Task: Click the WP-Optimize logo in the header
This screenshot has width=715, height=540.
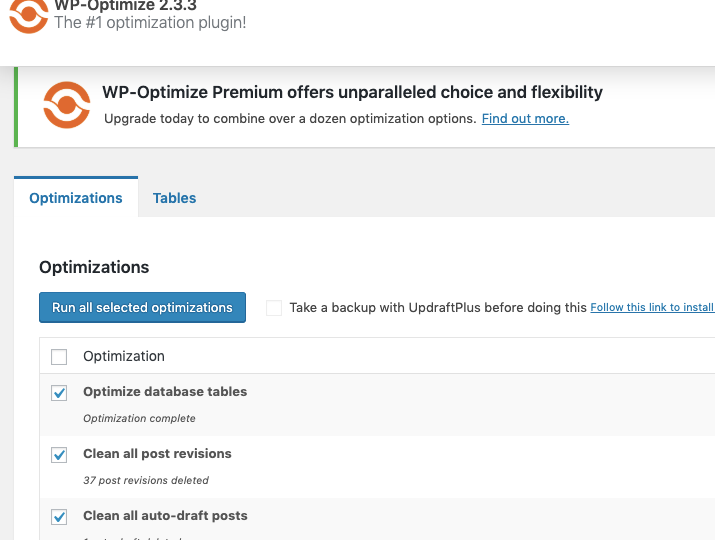Action: point(27,14)
